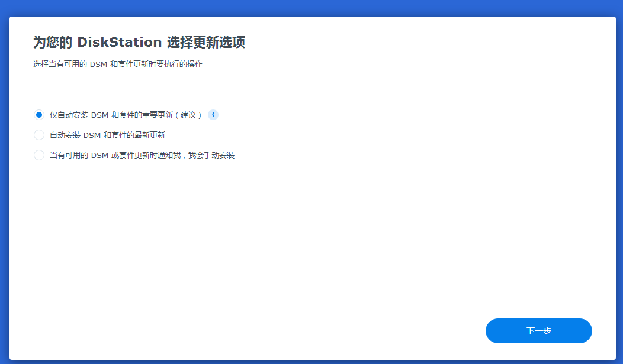This screenshot has height=364, width=623.
Task: Click the 下一步 button
Action: 538,331
